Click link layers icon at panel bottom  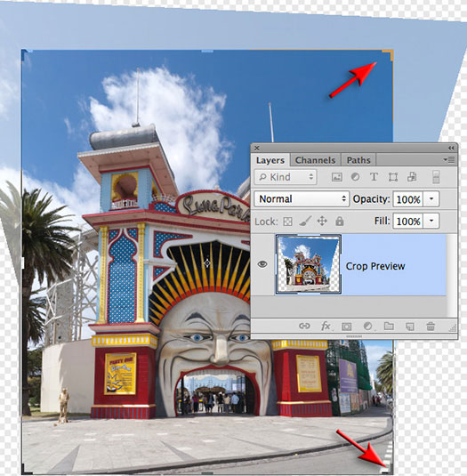click(304, 326)
